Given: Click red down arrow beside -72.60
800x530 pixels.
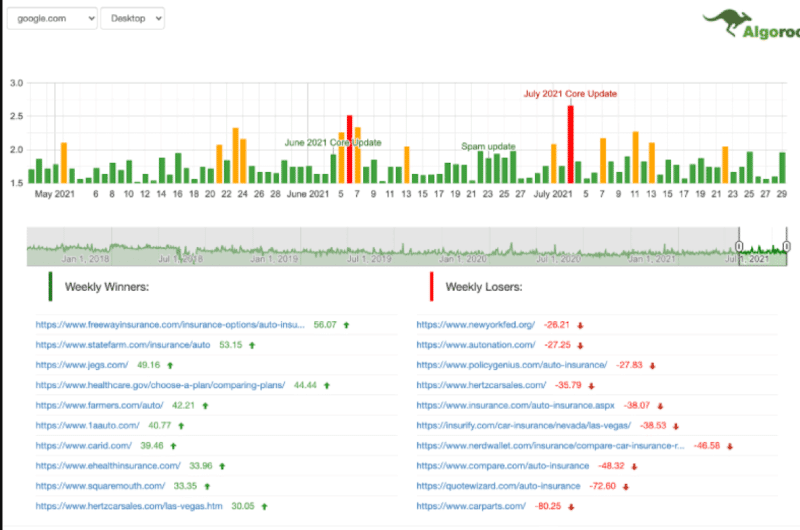Looking at the screenshot, I should [x=626, y=487].
